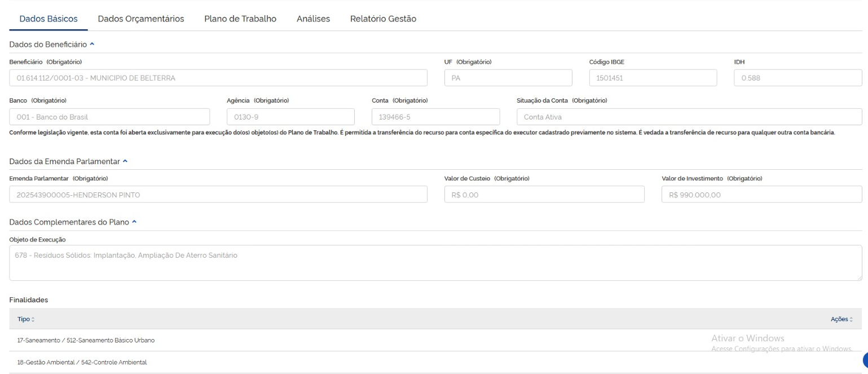The height and width of the screenshot is (374, 868).
Task: Sort the table by the Tipo column
Action: pos(25,319)
